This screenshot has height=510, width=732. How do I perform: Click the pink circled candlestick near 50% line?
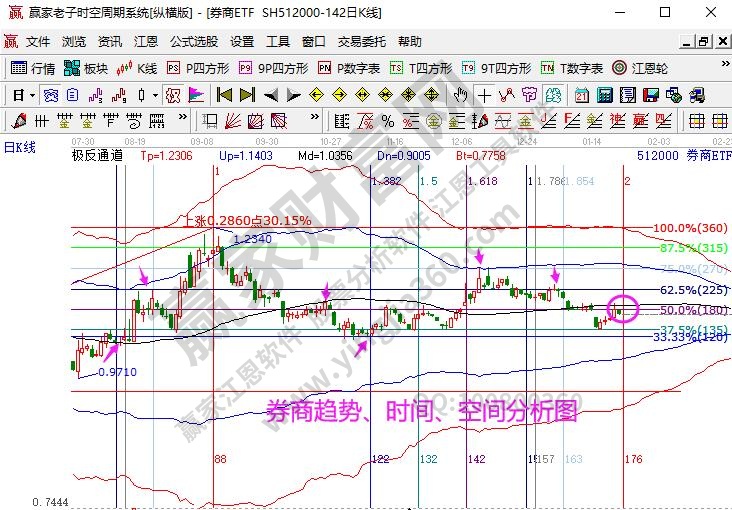coord(623,309)
